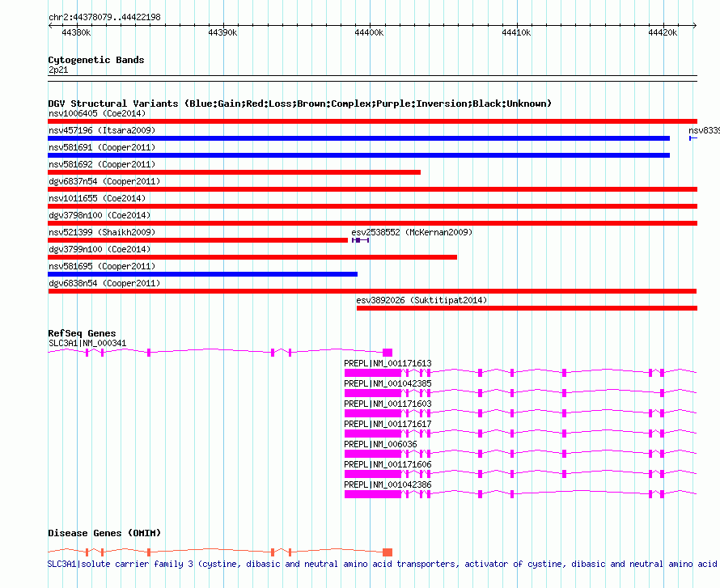720x588 pixels.
Task: Select variant label dgv6838n54 (Cooper2011)
Action: pos(104,283)
